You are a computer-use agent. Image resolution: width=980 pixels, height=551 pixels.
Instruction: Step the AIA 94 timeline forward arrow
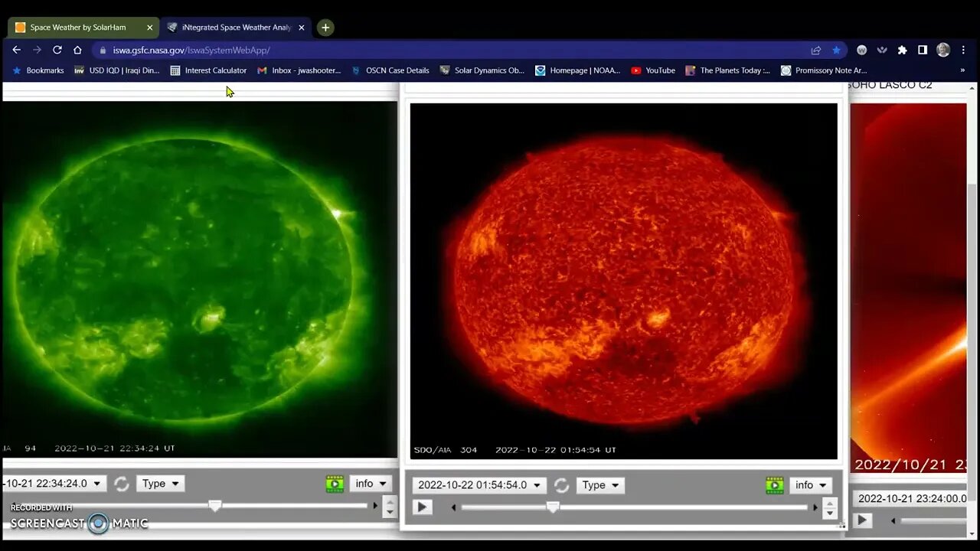click(x=375, y=506)
